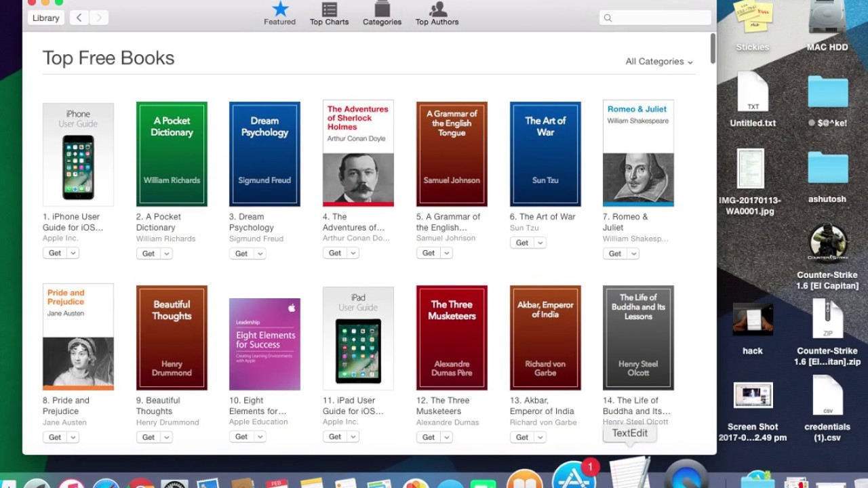Open A Pocket Dictionary cover
The height and width of the screenshot is (488, 868).
tap(172, 154)
